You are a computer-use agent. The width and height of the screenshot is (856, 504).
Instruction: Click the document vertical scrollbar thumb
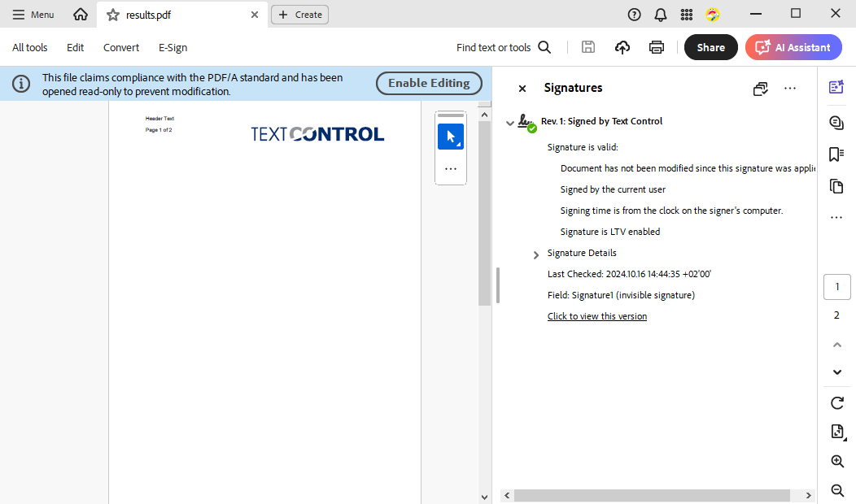click(x=484, y=213)
